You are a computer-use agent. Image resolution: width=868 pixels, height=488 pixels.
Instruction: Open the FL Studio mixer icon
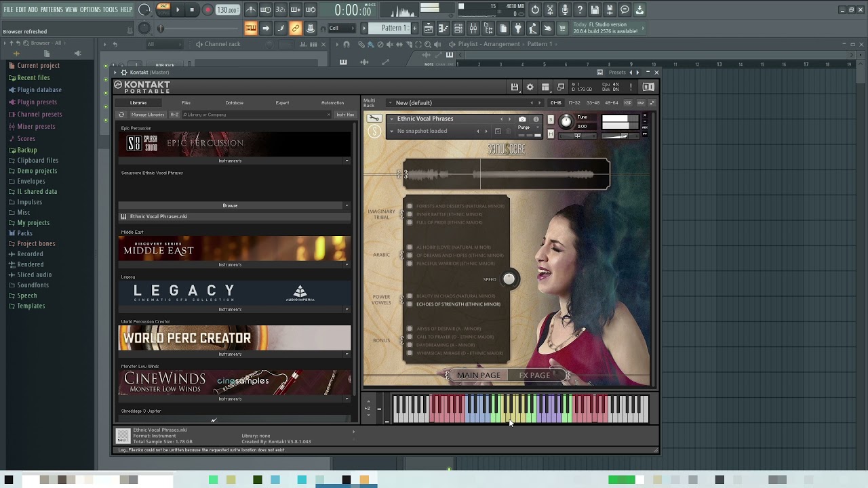(x=473, y=28)
